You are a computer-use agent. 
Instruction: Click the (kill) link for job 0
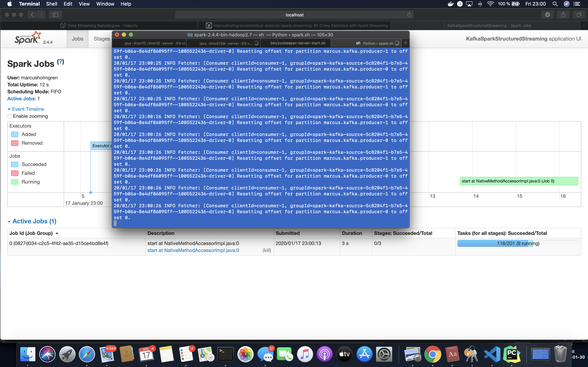click(x=267, y=250)
